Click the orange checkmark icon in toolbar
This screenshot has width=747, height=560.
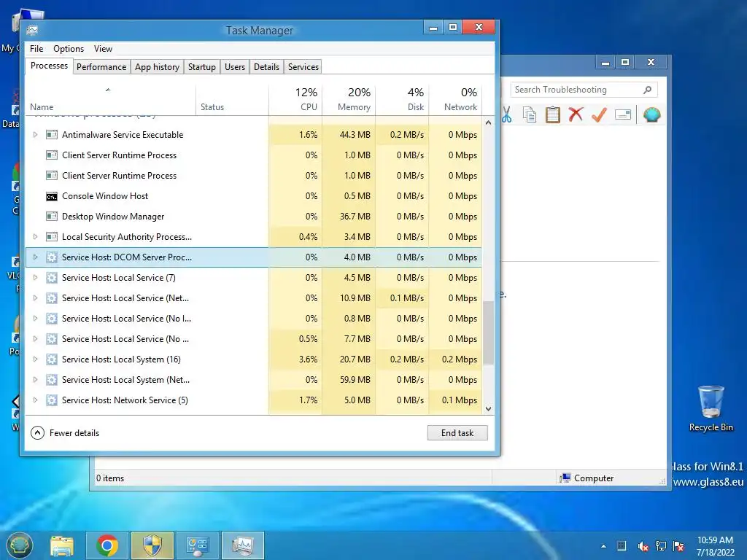click(x=600, y=114)
